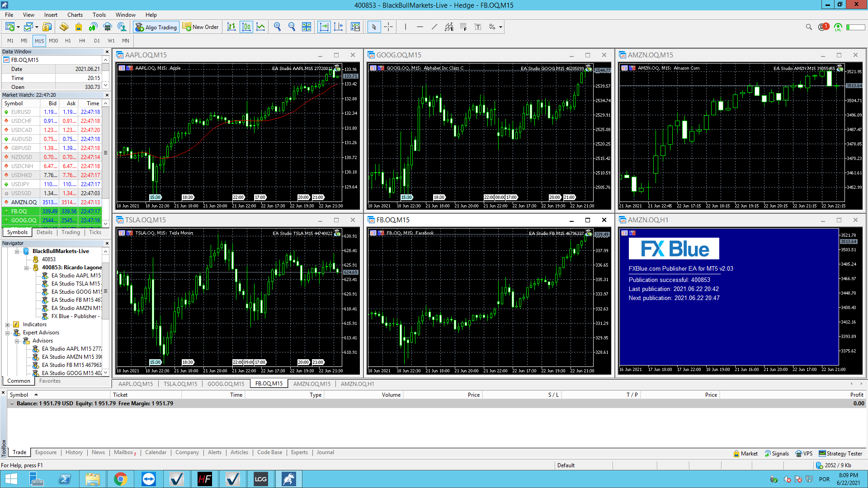
Task: Expand the Indicators tree node
Action: pos(7,324)
